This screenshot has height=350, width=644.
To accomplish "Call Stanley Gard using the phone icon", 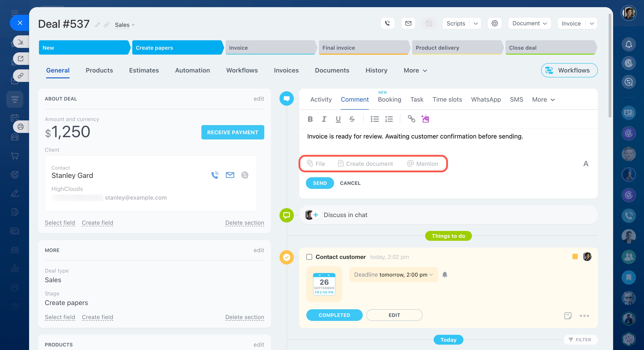I will click(215, 175).
